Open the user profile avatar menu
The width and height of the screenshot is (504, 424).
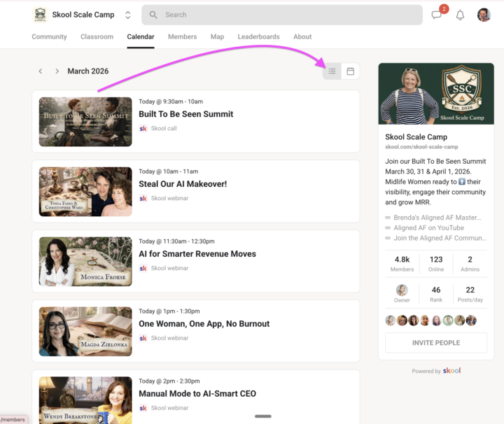(484, 15)
